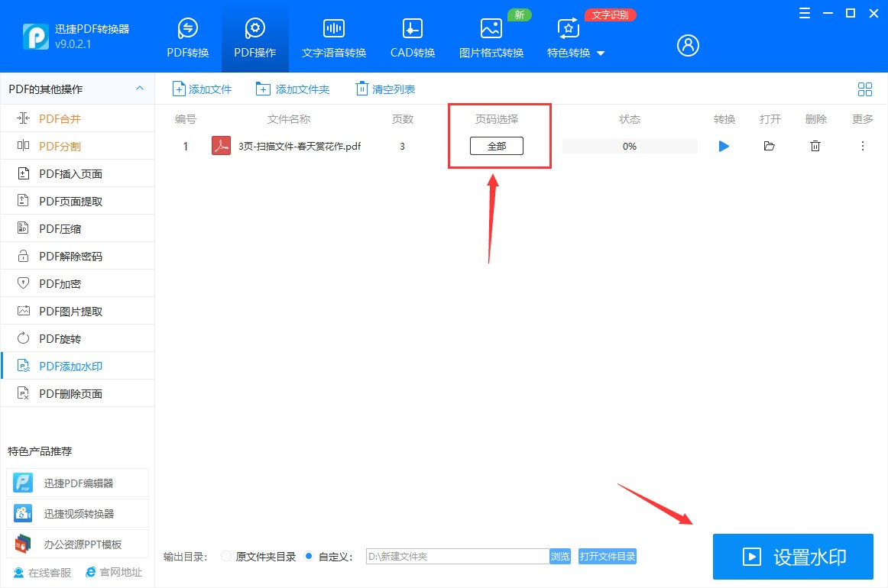Click the grid view icon top right

coord(865,89)
